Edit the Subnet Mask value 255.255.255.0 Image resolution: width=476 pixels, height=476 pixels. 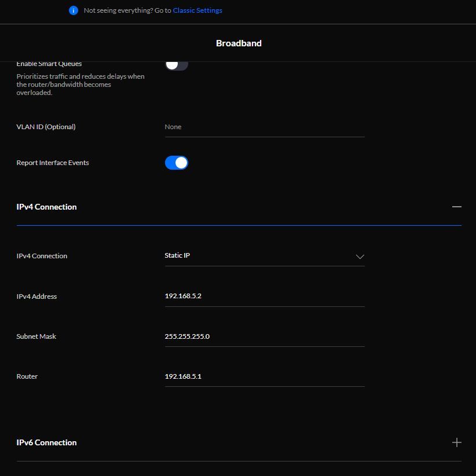click(x=263, y=336)
